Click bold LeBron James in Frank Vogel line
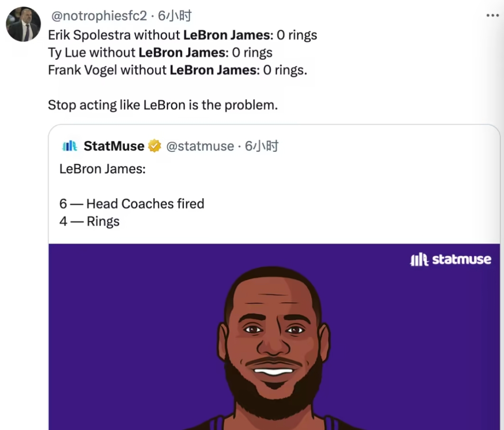 point(213,70)
